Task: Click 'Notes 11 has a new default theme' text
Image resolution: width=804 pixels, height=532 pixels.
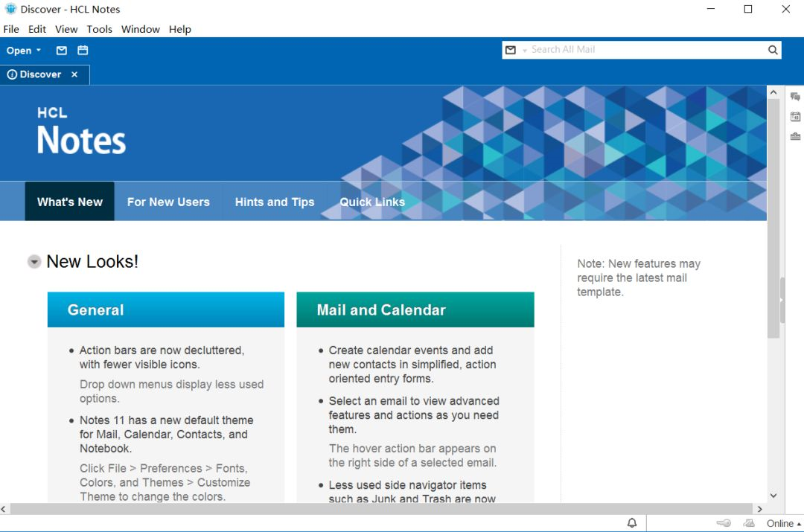Action: click(x=166, y=420)
